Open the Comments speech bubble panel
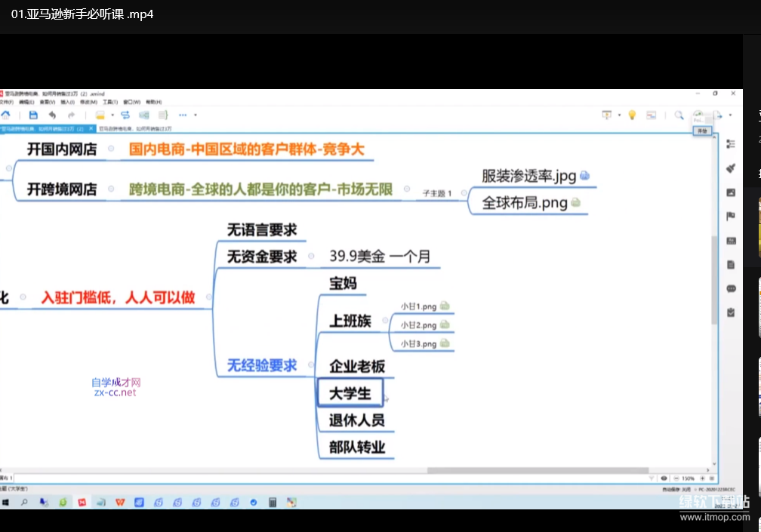The width and height of the screenshot is (761, 532). [730, 288]
